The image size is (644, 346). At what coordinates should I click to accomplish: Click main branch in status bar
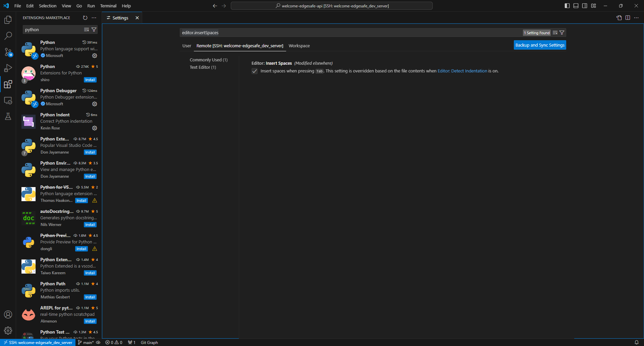[86, 342]
